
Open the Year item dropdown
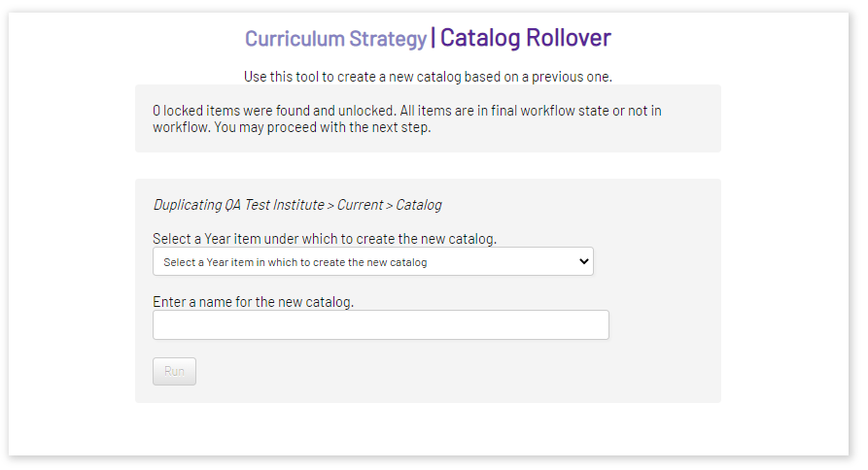pyautogui.click(x=373, y=261)
